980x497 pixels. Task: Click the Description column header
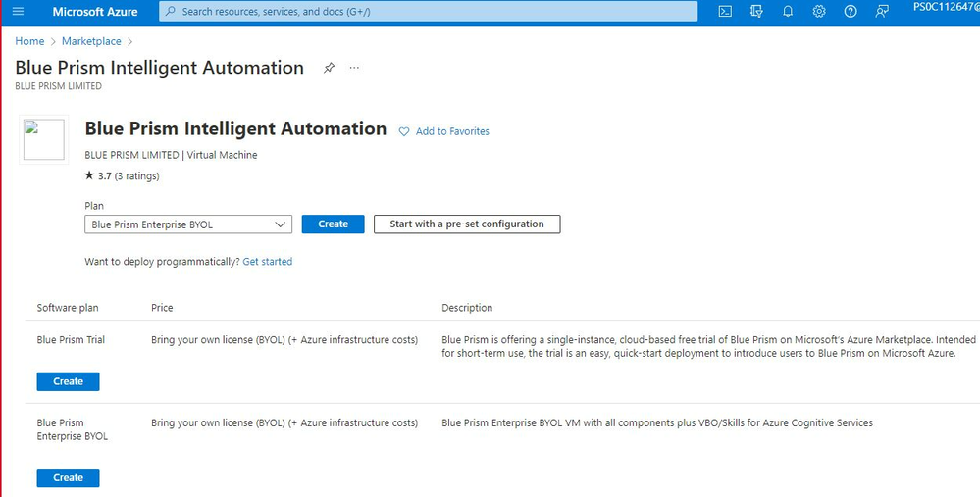click(x=467, y=308)
